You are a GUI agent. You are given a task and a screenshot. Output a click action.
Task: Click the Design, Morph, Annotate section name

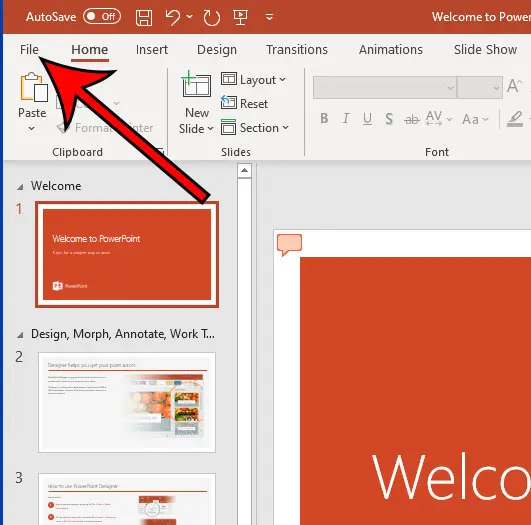tap(123, 334)
